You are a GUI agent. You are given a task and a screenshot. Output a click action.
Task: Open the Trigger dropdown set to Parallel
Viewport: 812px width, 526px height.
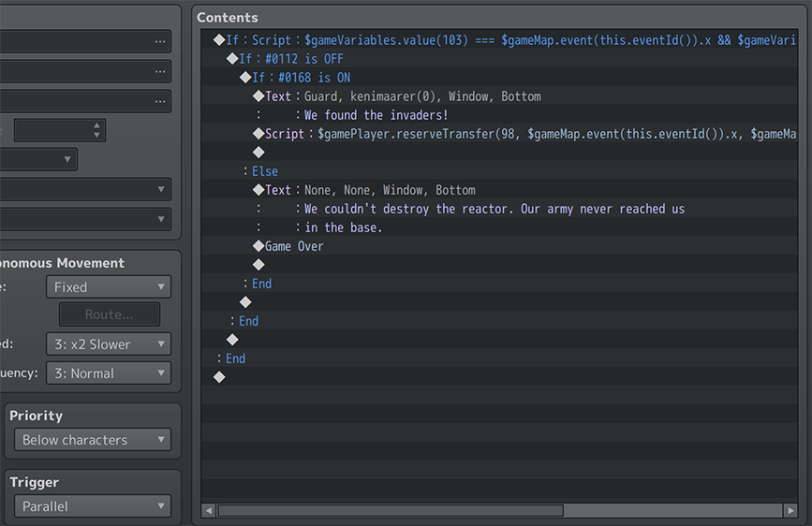(x=92, y=506)
